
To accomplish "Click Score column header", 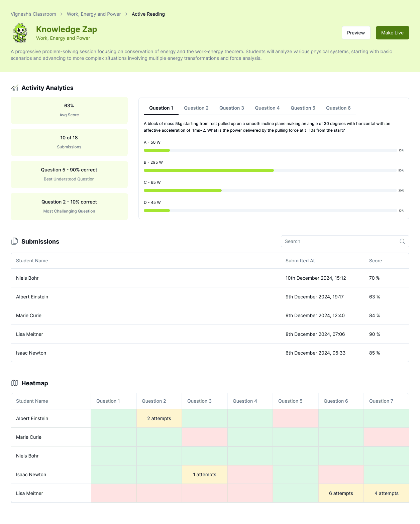I will [x=376, y=261].
